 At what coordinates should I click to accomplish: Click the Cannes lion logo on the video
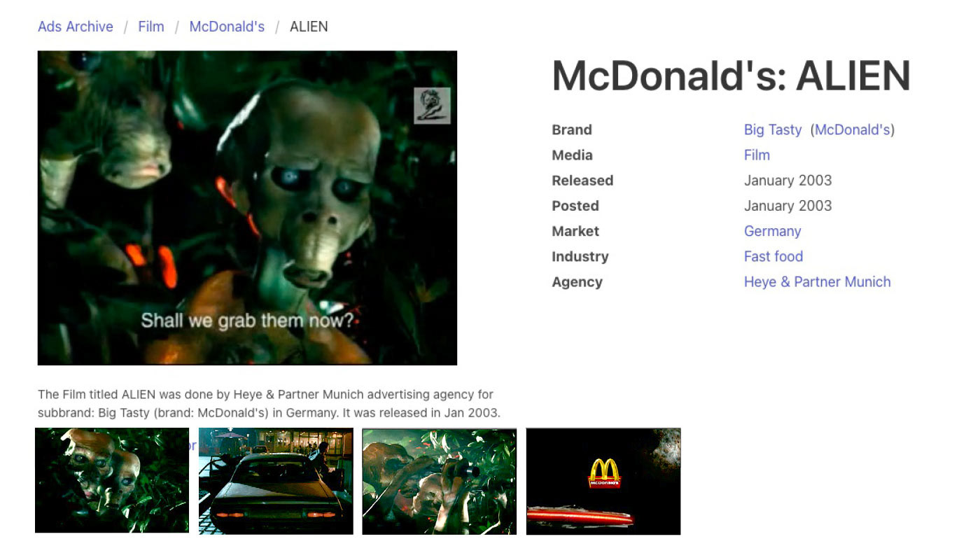432,106
